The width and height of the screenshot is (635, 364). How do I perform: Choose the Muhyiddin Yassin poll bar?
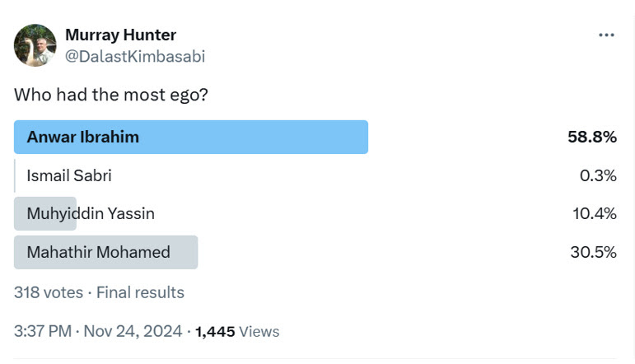click(x=45, y=213)
